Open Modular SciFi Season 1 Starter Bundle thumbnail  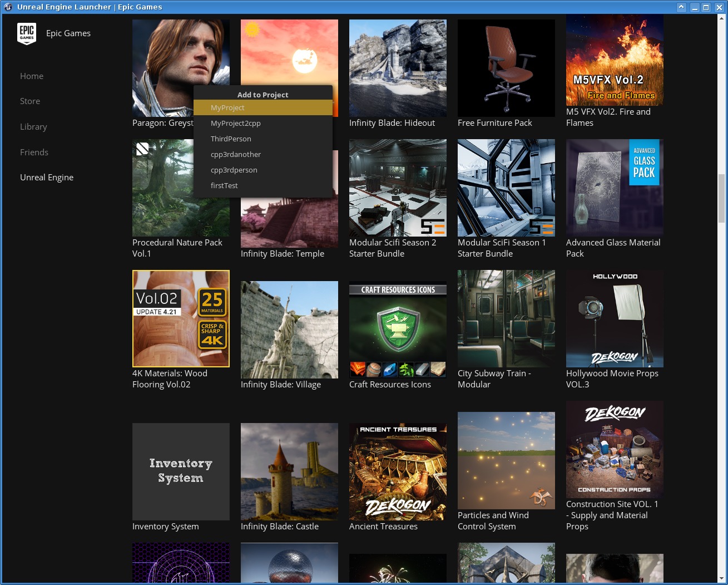tap(506, 188)
